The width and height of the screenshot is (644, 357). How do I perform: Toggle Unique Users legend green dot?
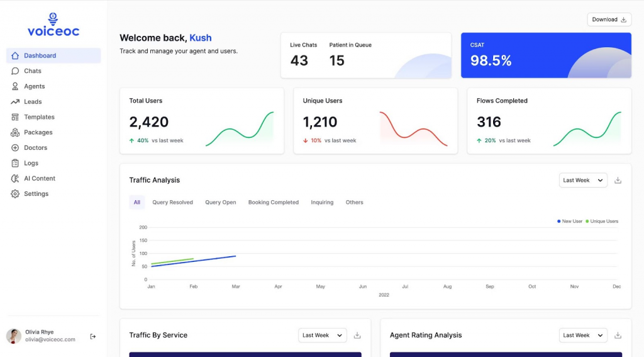pos(587,221)
